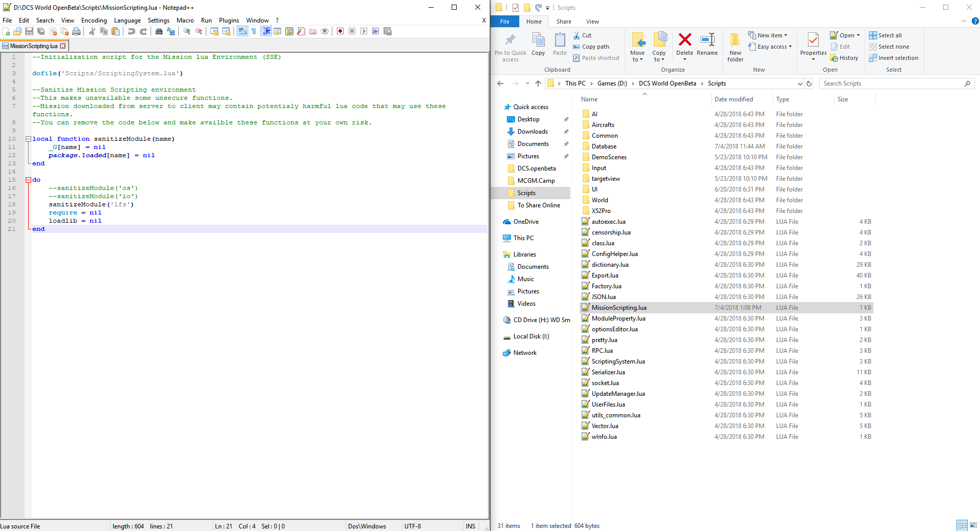
Task: Open the Easy access dropdown
Action: 770,47
